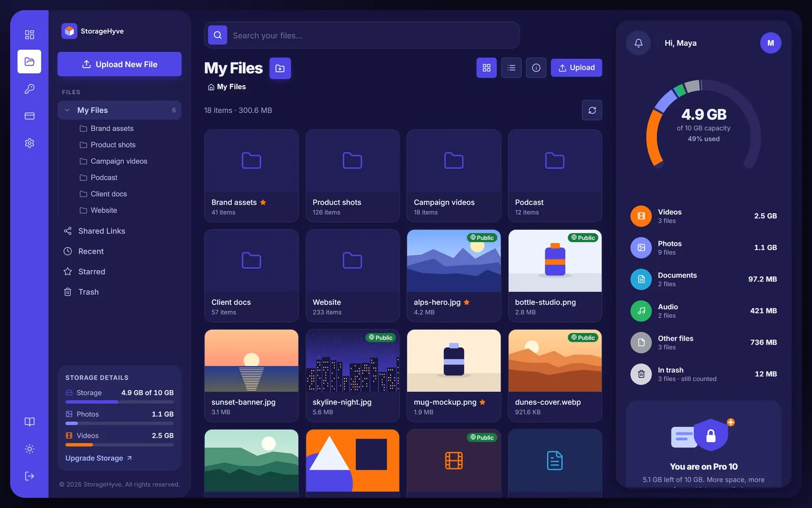Click the new folder icon beside My Files

(280, 68)
